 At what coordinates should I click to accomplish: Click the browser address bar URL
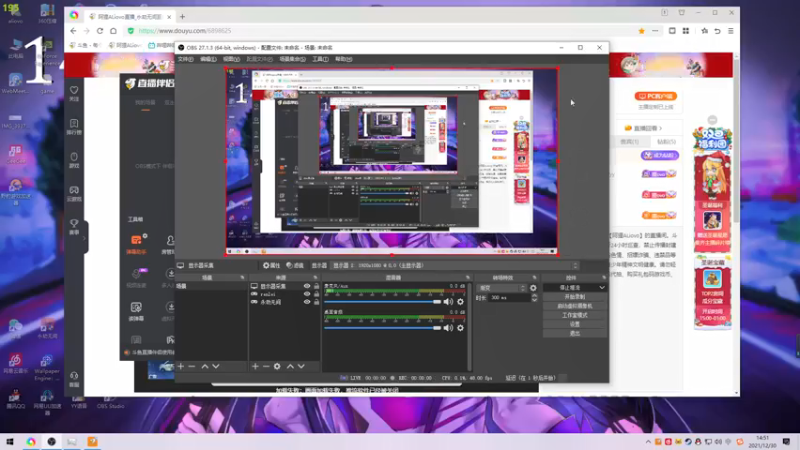(x=185, y=31)
